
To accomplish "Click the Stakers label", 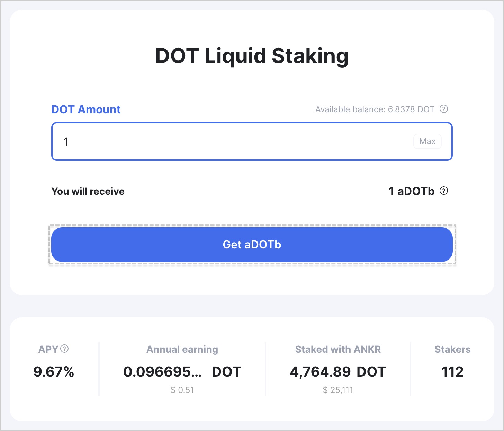I will [452, 349].
